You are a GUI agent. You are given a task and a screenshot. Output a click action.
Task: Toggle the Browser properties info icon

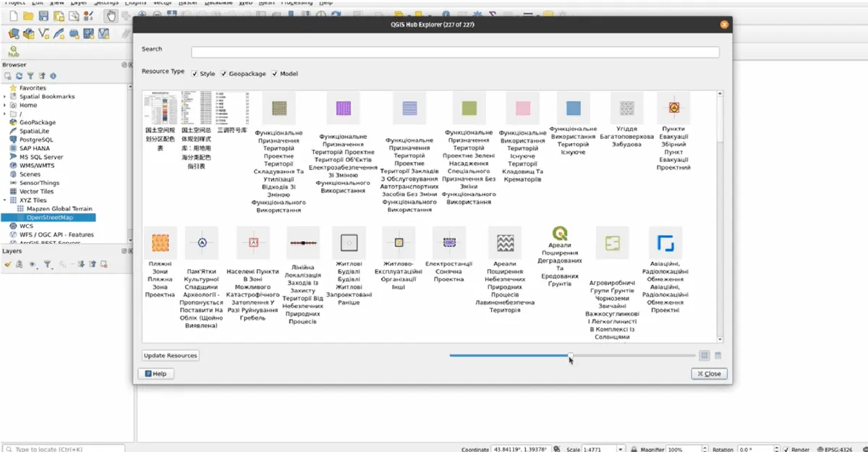[x=53, y=76]
